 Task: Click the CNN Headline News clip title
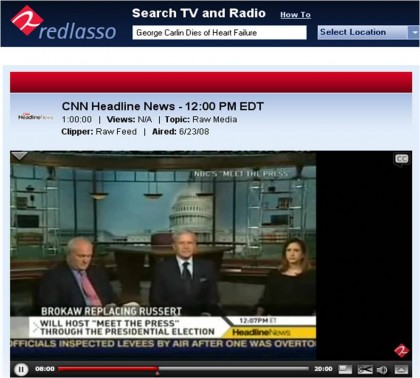click(x=163, y=106)
